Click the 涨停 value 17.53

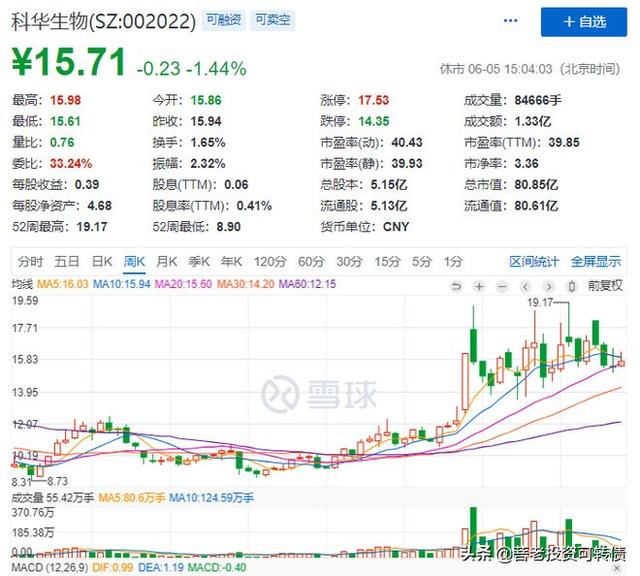[373, 100]
